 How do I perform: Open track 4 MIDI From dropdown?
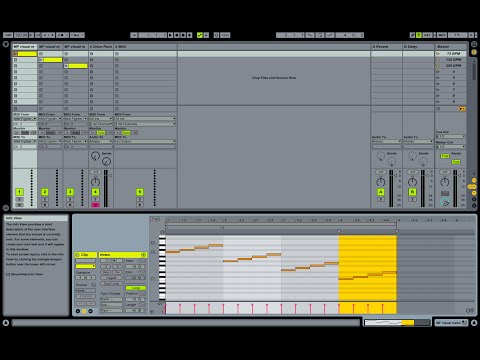[x=101, y=119]
